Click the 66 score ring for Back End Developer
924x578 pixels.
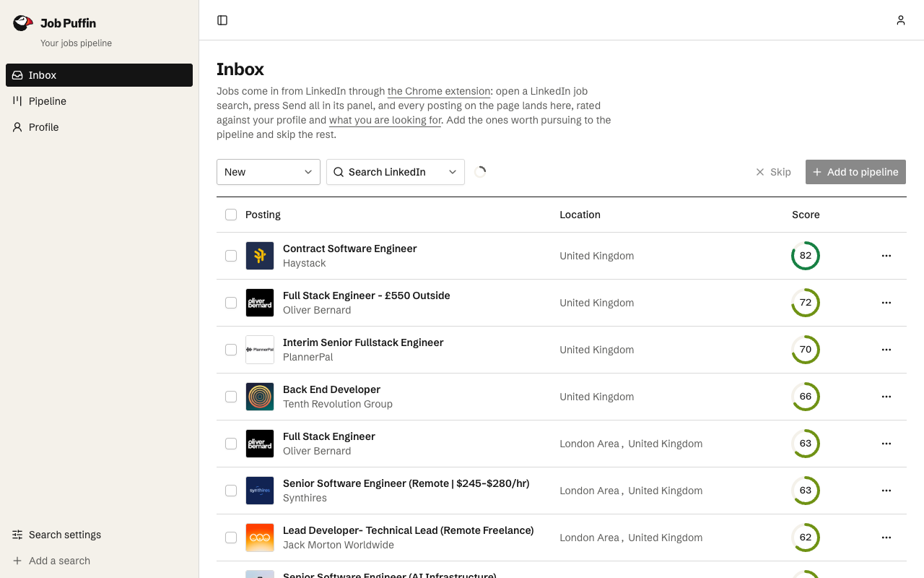[x=806, y=397]
